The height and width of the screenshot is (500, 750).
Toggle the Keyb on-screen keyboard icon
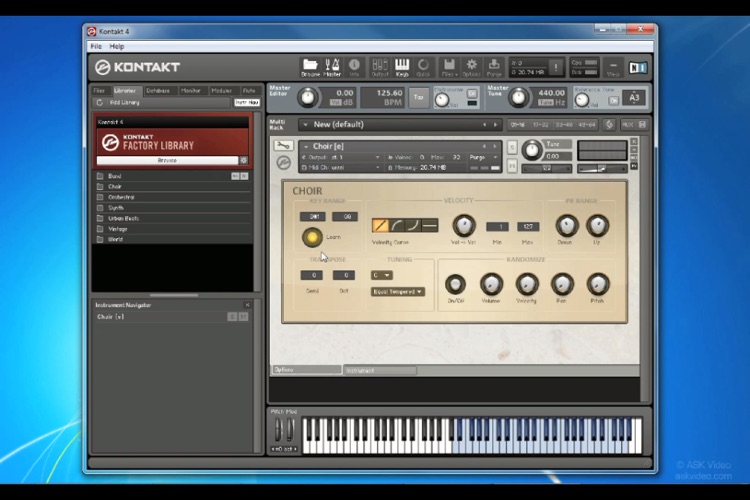[x=402, y=67]
